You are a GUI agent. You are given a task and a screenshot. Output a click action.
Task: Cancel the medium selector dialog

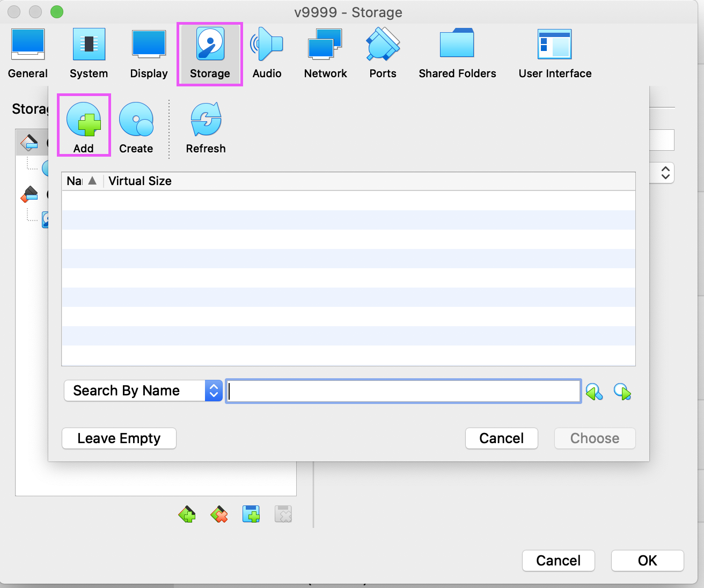pyautogui.click(x=501, y=438)
